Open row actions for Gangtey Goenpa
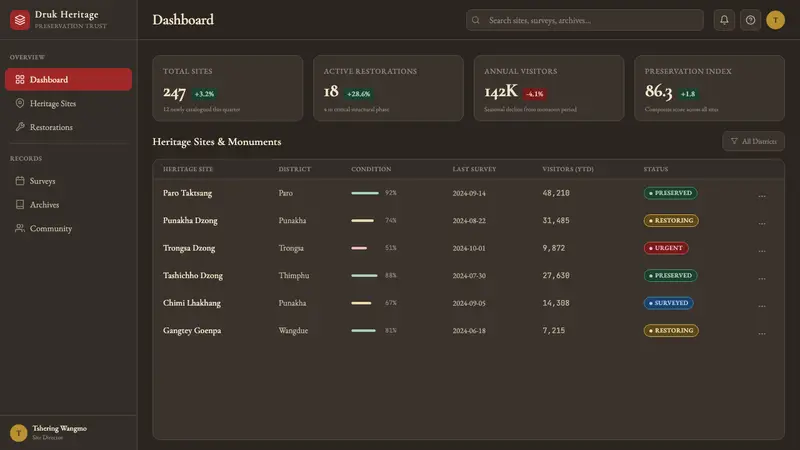Screen dimensions: 800x450 (x=761, y=333)
